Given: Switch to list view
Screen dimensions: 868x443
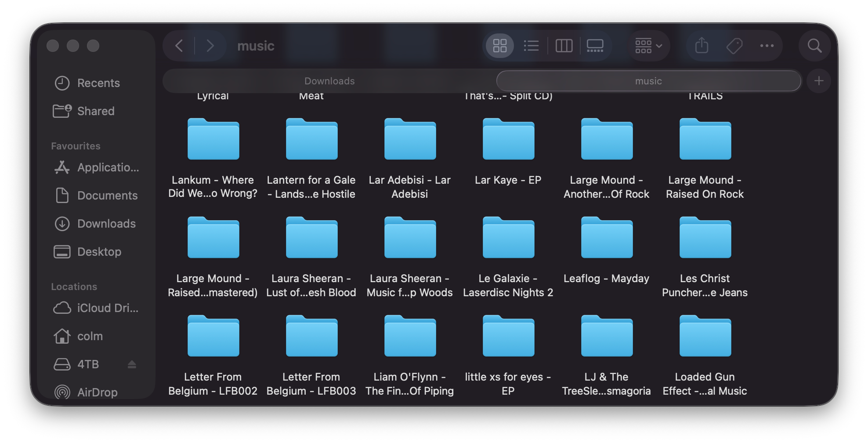Looking at the screenshot, I should (532, 46).
